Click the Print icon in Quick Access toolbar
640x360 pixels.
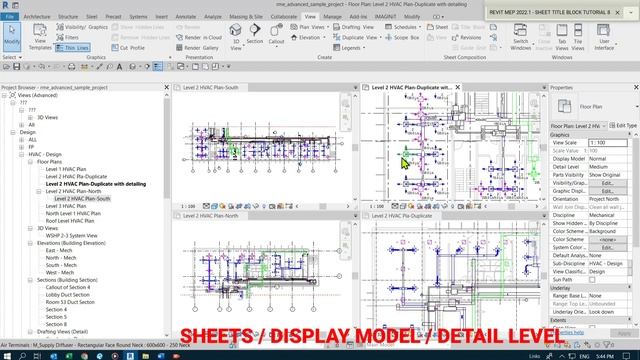coord(71,67)
